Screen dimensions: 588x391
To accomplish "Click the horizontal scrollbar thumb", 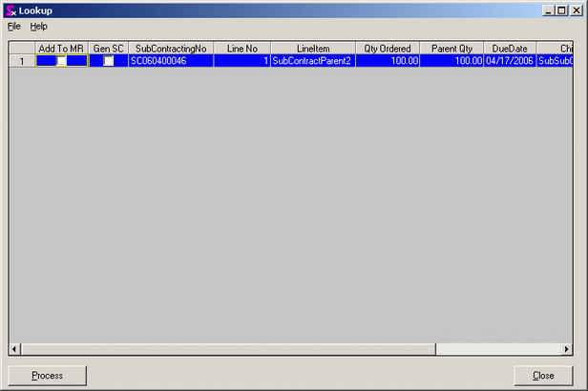I will (228, 350).
